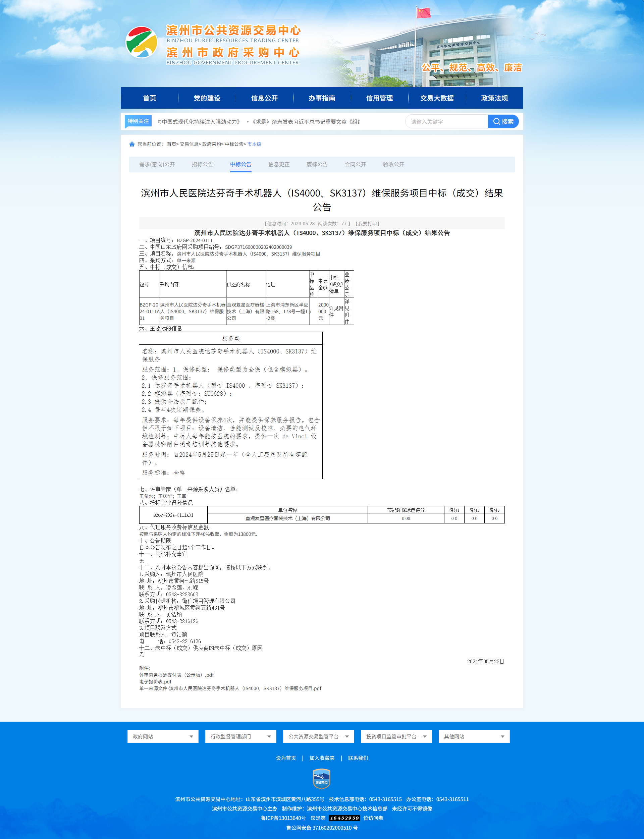
Task: Switch to 需求(意向)公开 tab
Action: click(x=157, y=164)
